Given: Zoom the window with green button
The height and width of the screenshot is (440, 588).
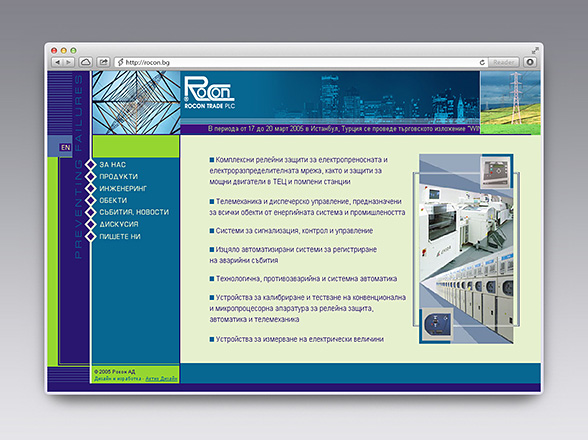Looking at the screenshot, I should (74, 50).
